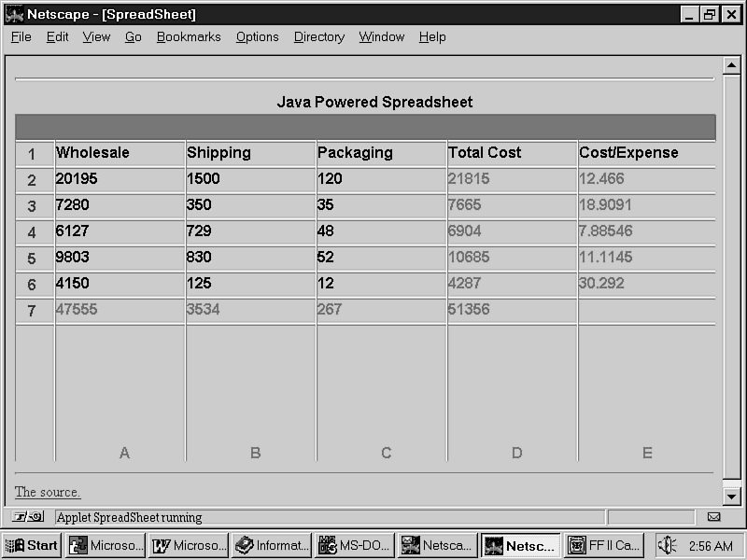The width and height of the screenshot is (747, 560).
Task: Click the volume icon in system tray
Action: (668, 545)
